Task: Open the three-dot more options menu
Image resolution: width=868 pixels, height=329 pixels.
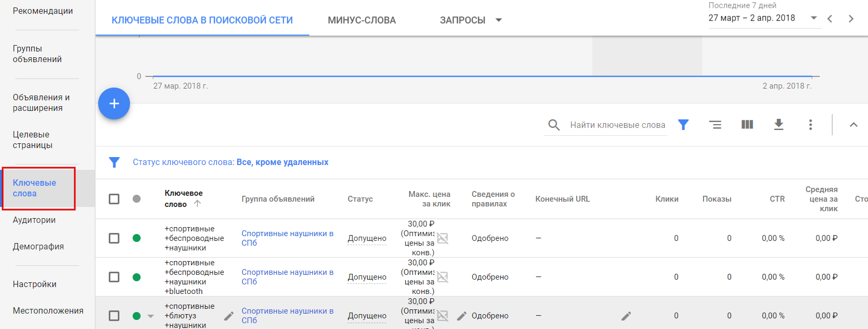Action: pos(810,125)
